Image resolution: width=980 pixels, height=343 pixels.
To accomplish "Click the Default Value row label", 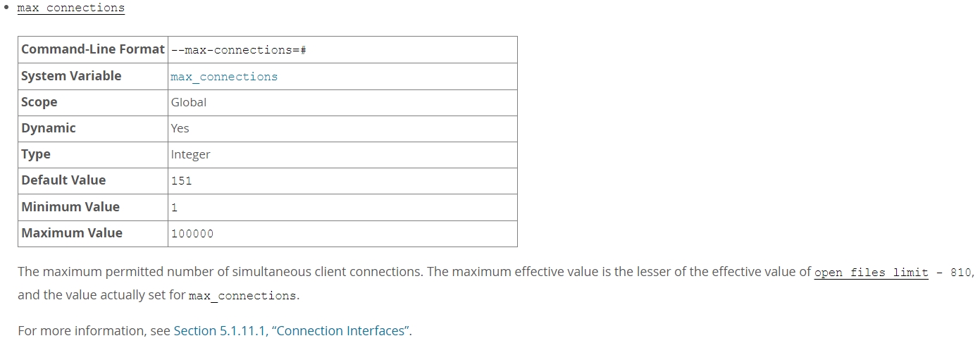I will 63,180.
